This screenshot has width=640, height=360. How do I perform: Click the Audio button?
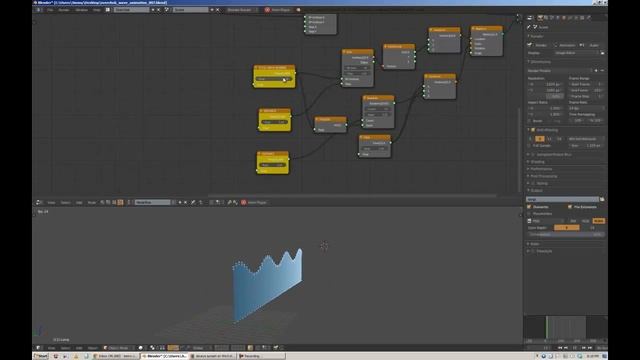click(591, 45)
